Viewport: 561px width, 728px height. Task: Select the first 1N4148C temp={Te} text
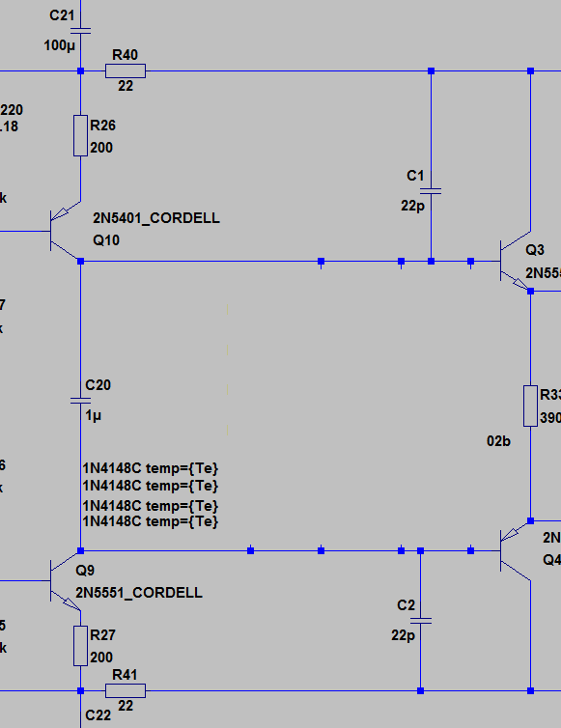151,468
